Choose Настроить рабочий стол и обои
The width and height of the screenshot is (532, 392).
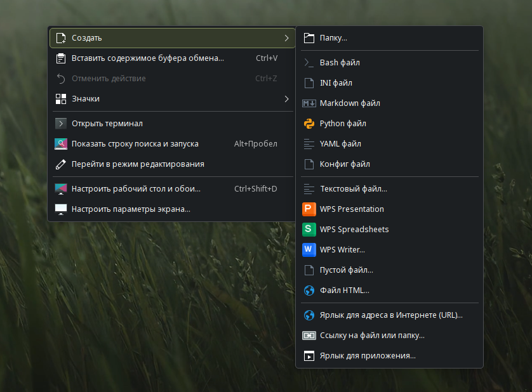tap(136, 189)
